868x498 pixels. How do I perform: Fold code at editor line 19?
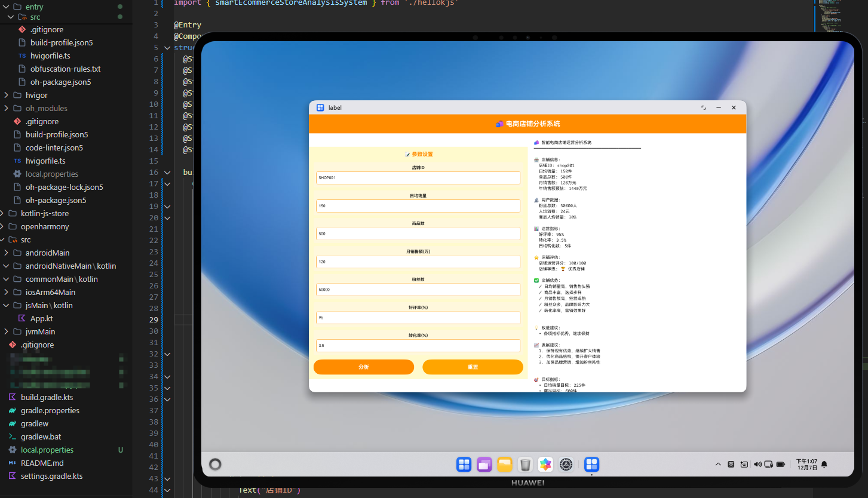click(x=167, y=207)
